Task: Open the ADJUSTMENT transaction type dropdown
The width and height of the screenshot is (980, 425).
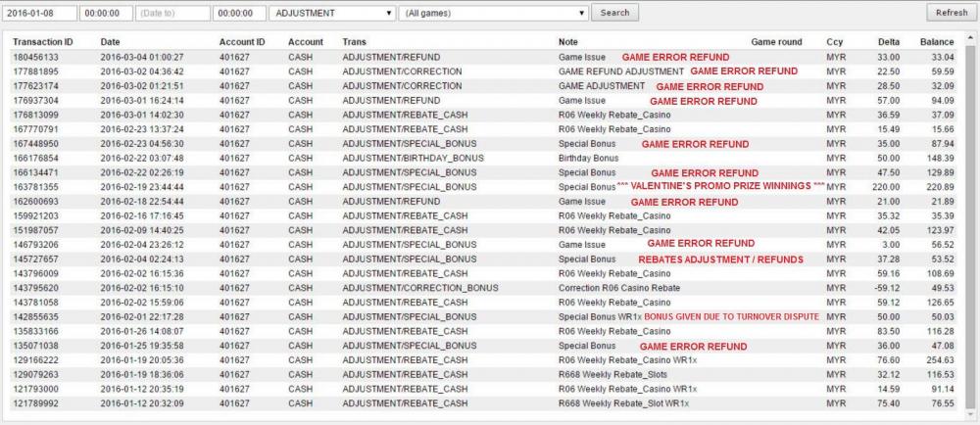Action: click(332, 13)
